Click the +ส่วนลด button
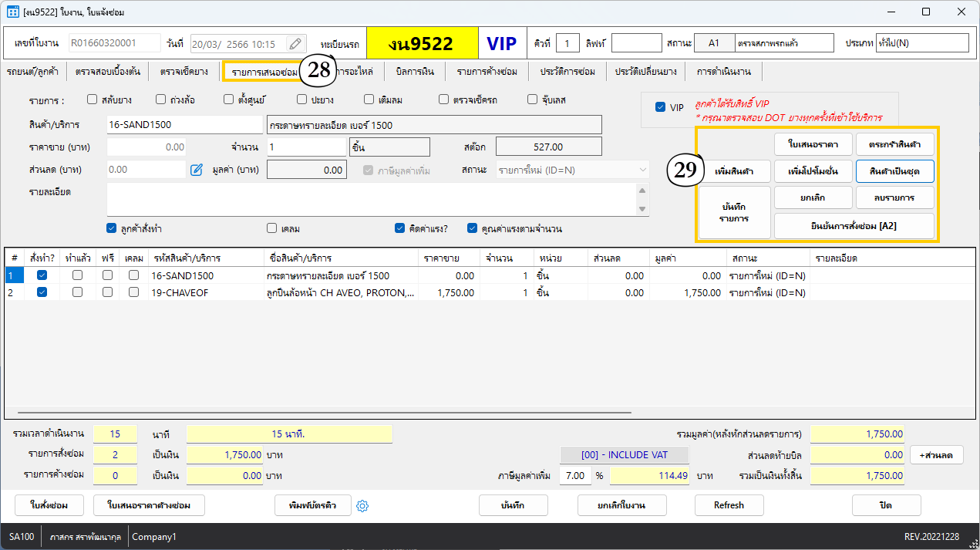980x550 pixels. click(x=935, y=455)
